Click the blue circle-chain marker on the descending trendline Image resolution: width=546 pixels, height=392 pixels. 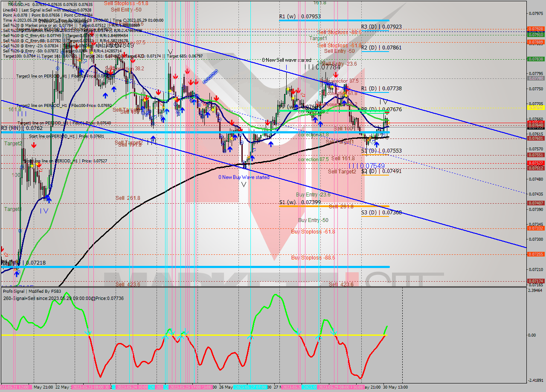(x=211, y=76)
